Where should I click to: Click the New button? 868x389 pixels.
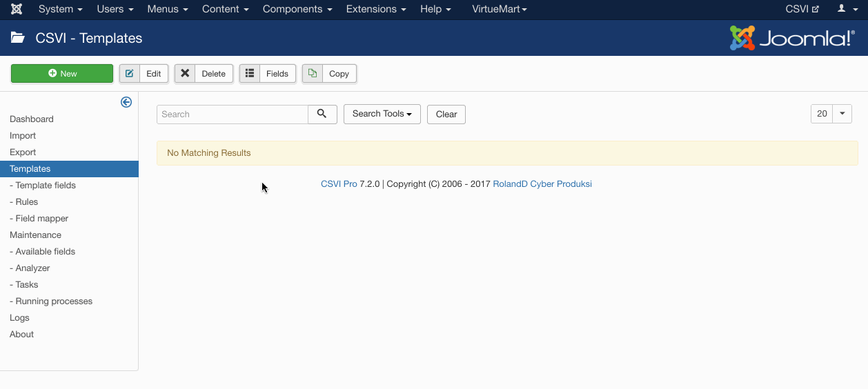(x=62, y=74)
